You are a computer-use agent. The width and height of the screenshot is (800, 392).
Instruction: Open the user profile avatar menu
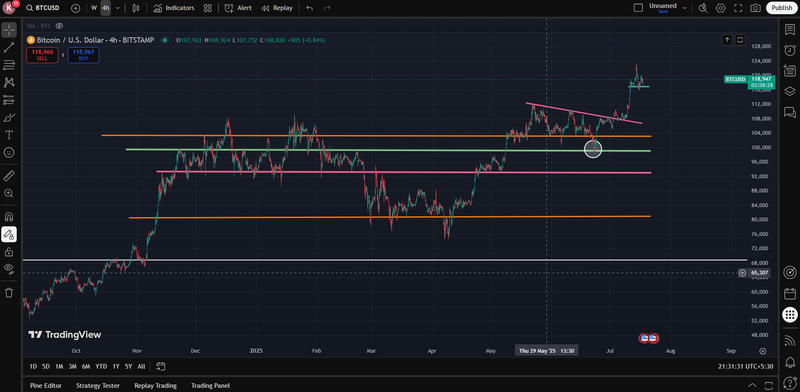point(9,8)
